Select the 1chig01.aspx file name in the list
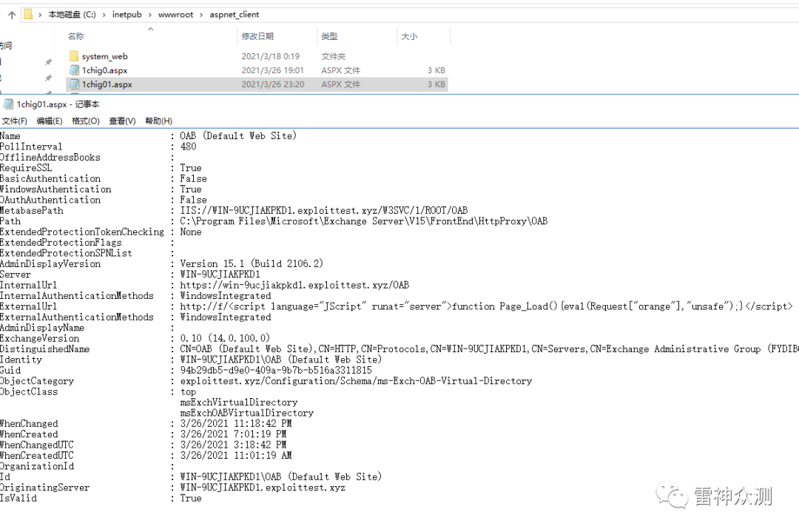This screenshot has width=799, height=532. 107,84
